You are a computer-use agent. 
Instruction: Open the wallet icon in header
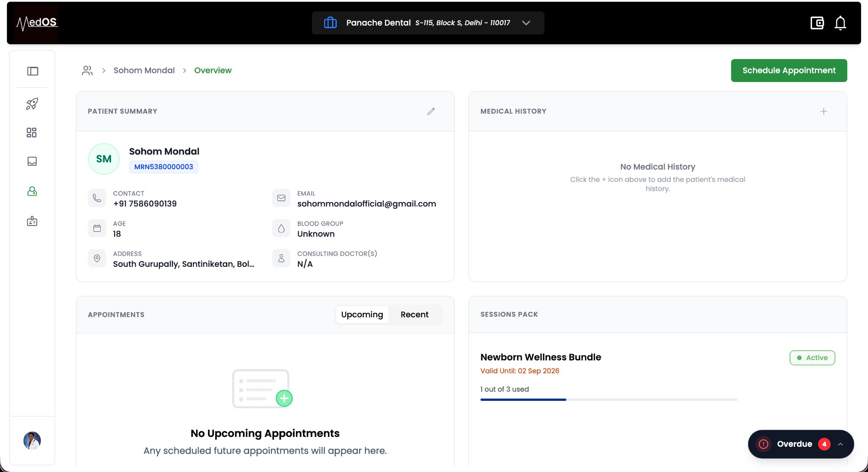817,23
